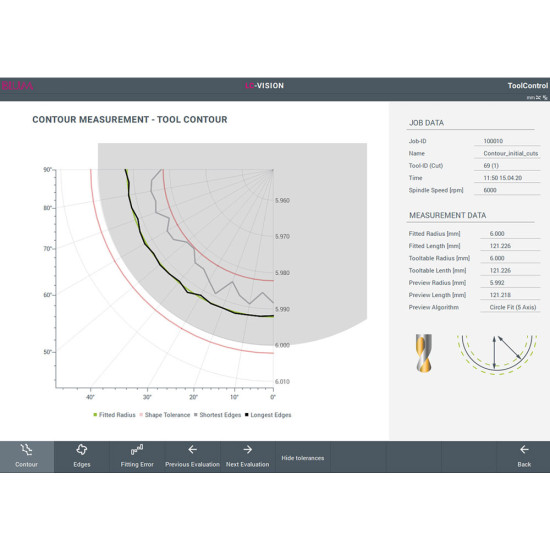550x550 pixels.
Task: Toggle Hide tolerances
Action: click(x=303, y=458)
